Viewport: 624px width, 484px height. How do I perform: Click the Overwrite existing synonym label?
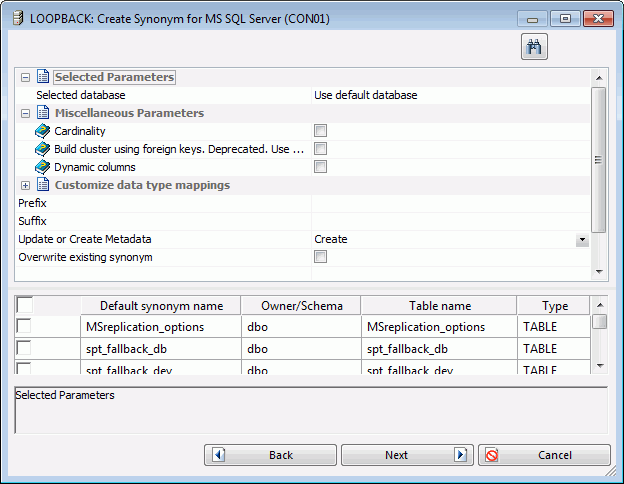[85, 257]
